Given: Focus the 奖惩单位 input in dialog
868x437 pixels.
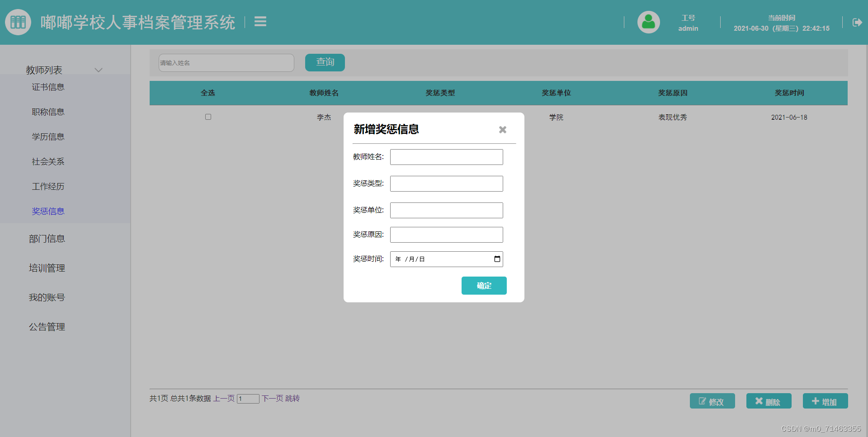Looking at the screenshot, I should 446,210.
